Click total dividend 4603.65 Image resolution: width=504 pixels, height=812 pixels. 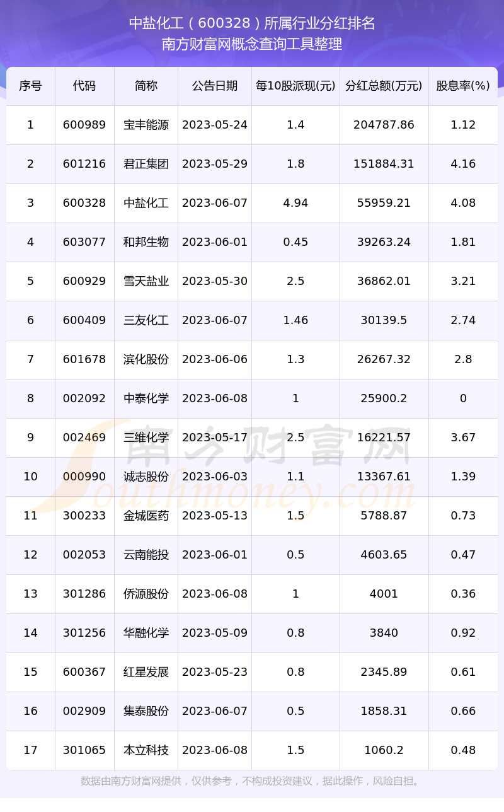[384, 555]
